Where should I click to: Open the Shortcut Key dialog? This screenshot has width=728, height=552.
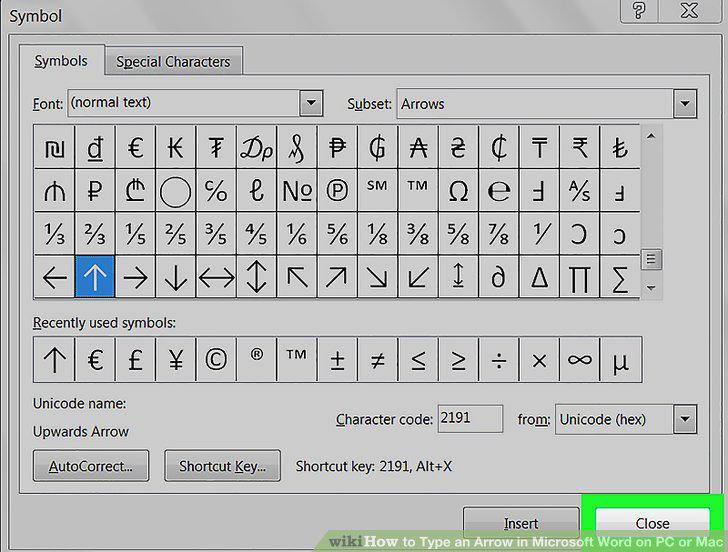[x=222, y=466]
